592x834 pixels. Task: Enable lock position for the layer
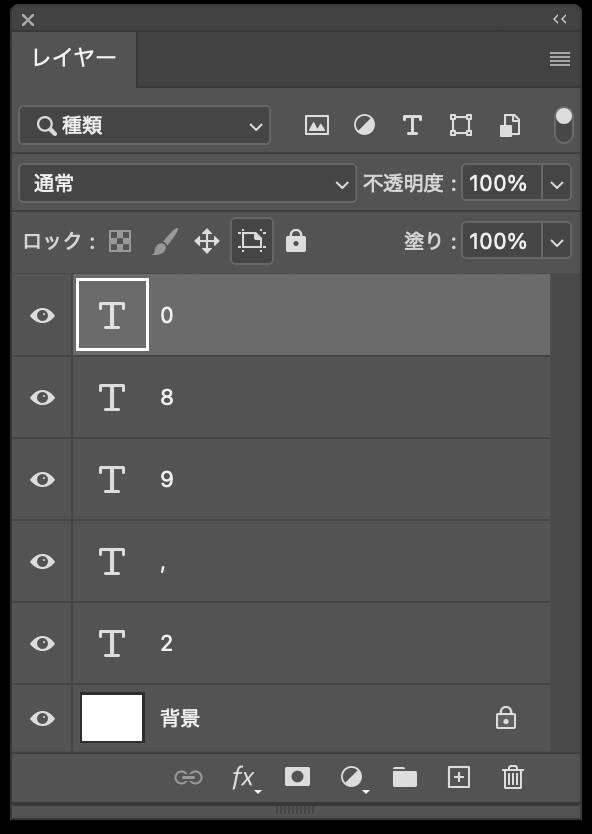point(207,241)
